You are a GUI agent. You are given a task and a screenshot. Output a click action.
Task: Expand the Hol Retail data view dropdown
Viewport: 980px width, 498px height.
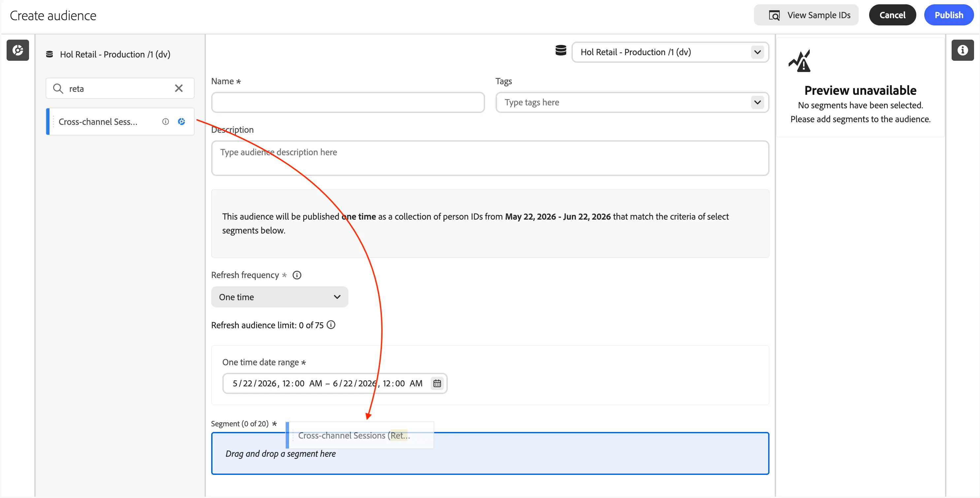tap(670, 52)
